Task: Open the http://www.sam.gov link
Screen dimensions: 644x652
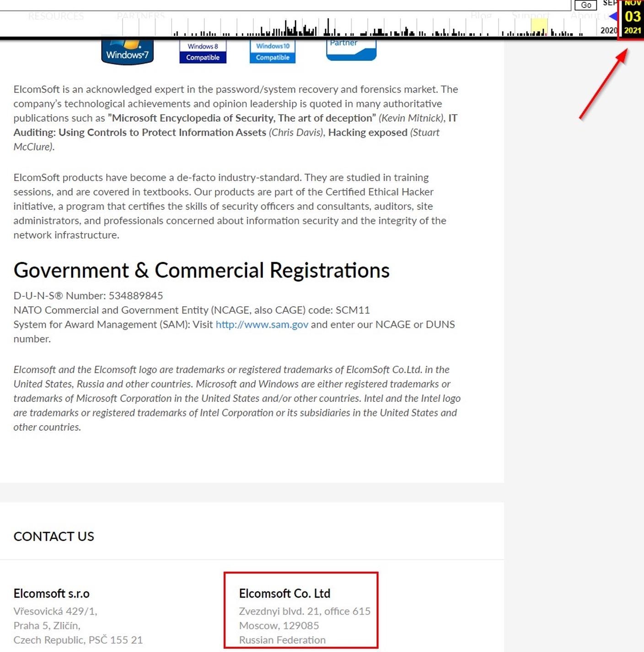Action: 262,324
